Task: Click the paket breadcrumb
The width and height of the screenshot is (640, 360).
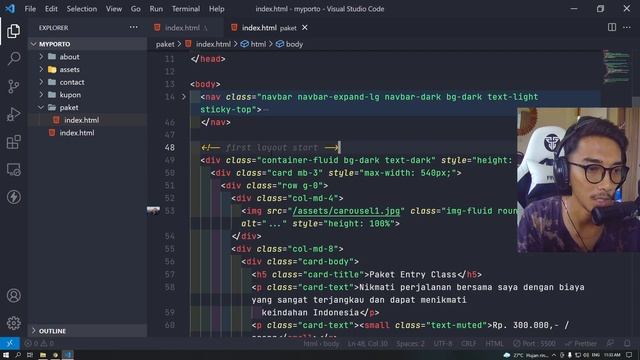Action: (165, 44)
